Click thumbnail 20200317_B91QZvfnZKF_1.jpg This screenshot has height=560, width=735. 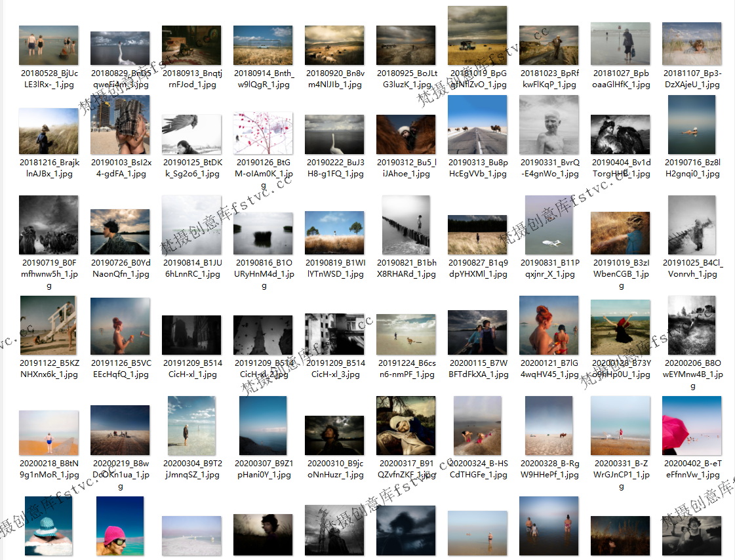point(406,426)
